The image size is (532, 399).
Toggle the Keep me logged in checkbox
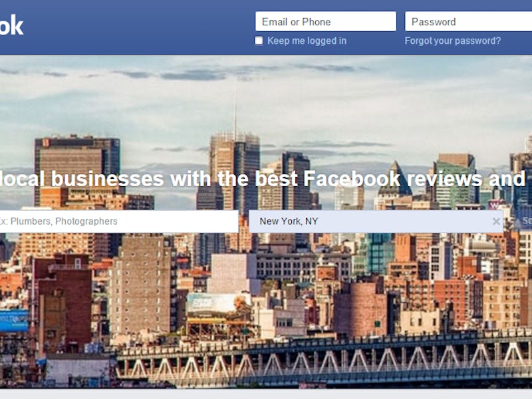click(259, 41)
